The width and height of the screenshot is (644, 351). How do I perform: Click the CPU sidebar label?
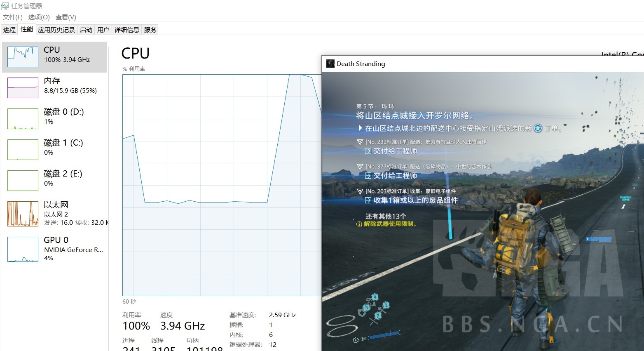[x=52, y=50]
